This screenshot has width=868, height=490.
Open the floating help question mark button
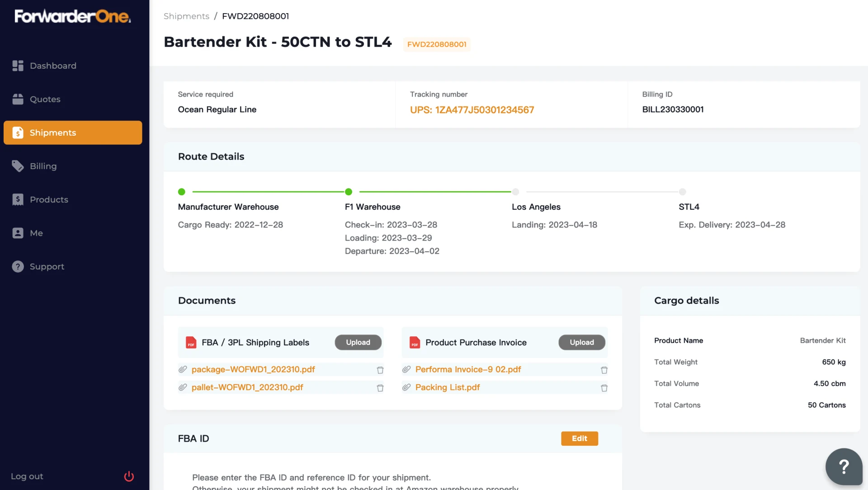[x=844, y=466]
